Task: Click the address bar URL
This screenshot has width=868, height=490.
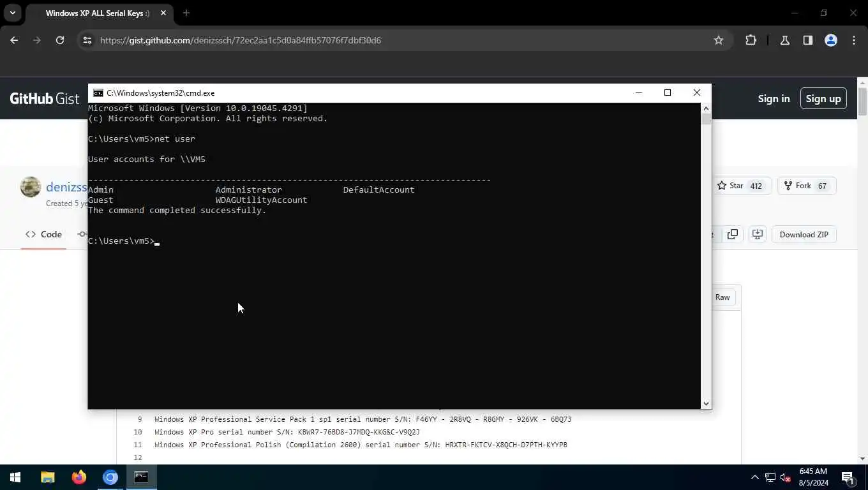Action: [x=241, y=40]
